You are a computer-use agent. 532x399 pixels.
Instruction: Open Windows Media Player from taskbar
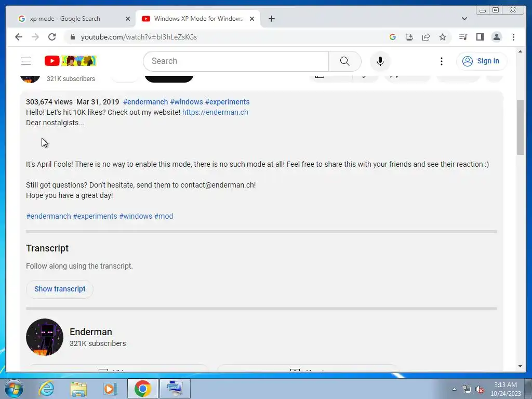point(110,389)
